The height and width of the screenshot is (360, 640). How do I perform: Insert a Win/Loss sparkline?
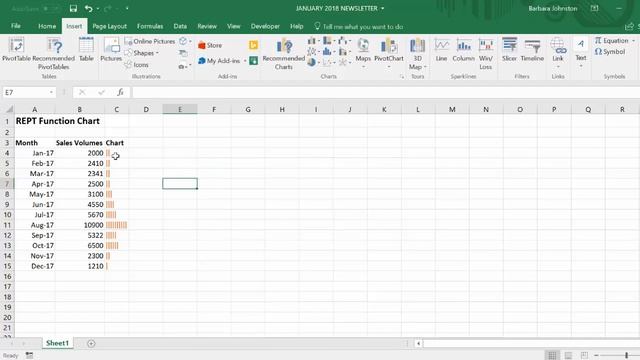486,54
